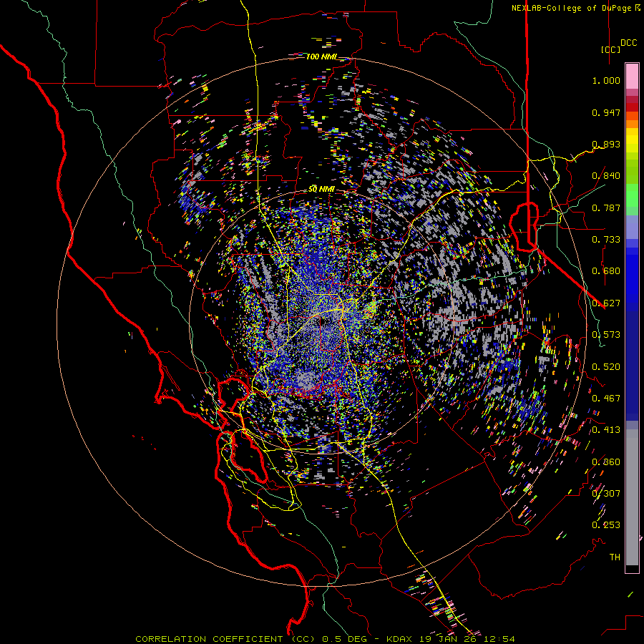This screenshot has width=644, height=644.
Task: Click the 0.893 value on the color scale
Action: 606,144
